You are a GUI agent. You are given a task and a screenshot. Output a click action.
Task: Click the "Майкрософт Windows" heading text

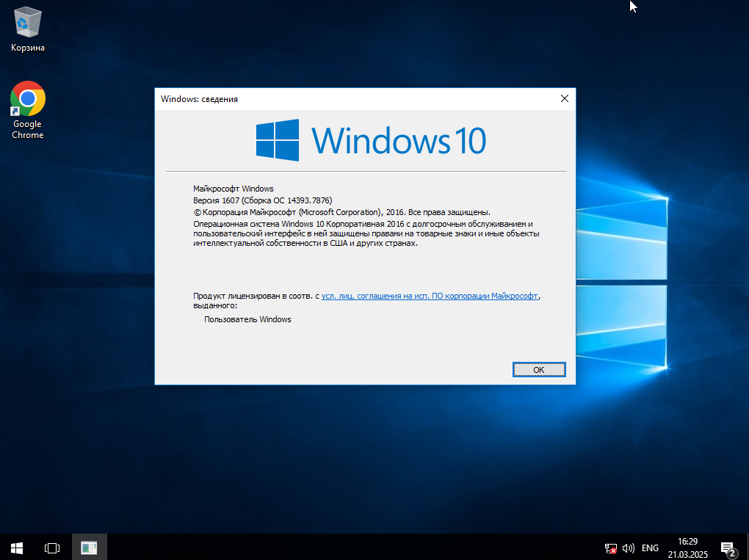(x=233, y=189)
